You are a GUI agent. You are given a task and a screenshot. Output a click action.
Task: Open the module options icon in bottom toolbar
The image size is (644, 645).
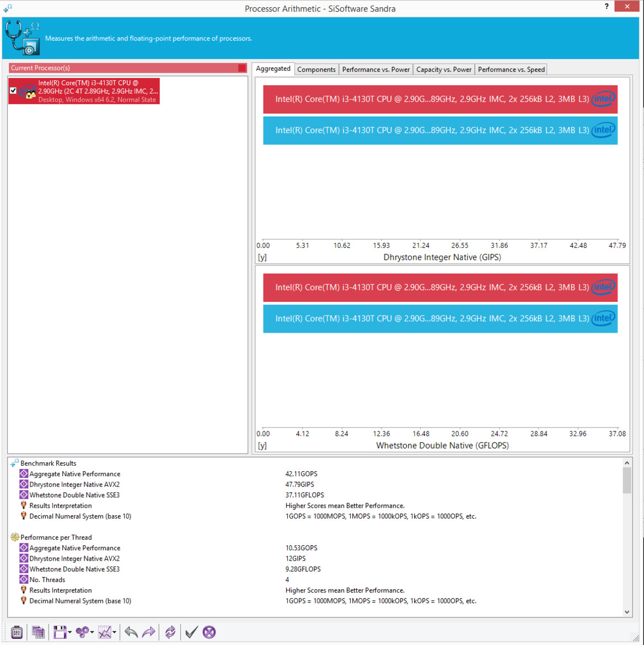(x=17, y=632)
